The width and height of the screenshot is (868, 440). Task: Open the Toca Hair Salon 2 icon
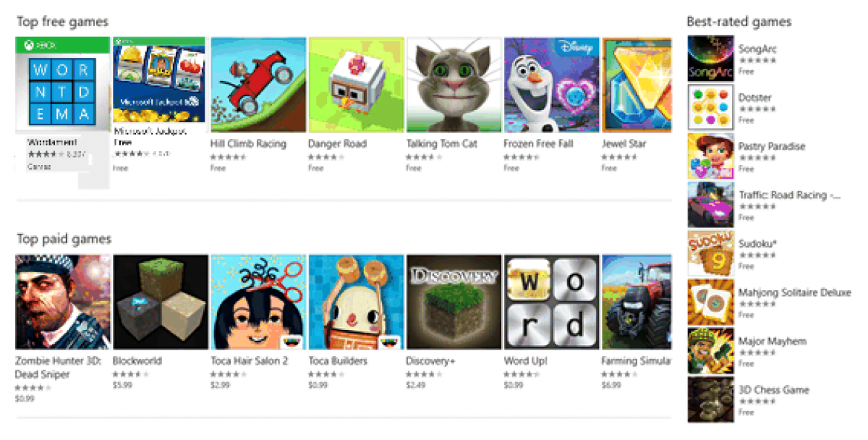[x=258, y=302]
